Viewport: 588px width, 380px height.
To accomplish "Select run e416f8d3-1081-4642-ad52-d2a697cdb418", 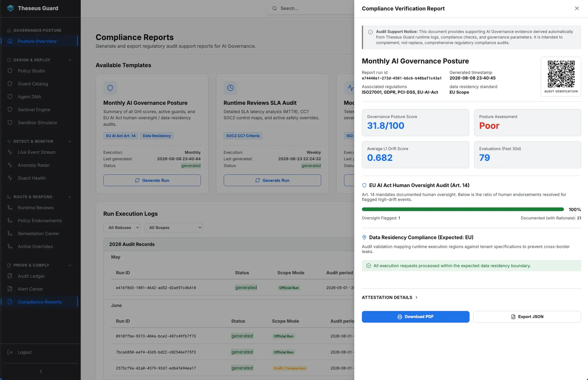I will [x=156, y=288].
